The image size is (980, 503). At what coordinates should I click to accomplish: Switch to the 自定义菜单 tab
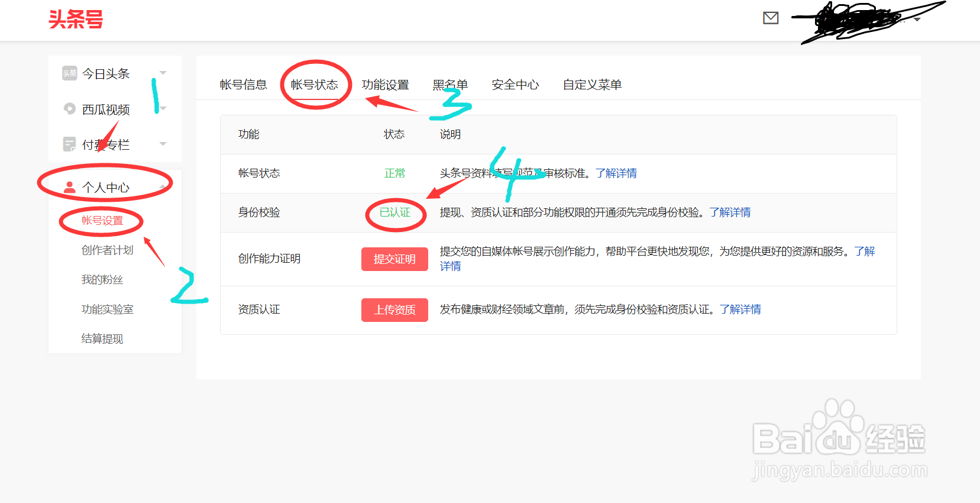tap(592, 85)
